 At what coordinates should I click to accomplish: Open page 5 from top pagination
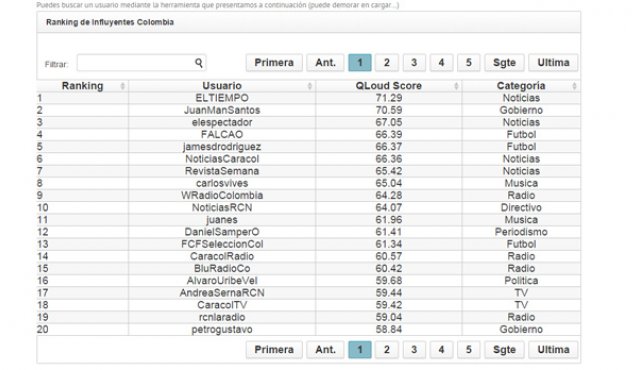[x=469, y=63]
